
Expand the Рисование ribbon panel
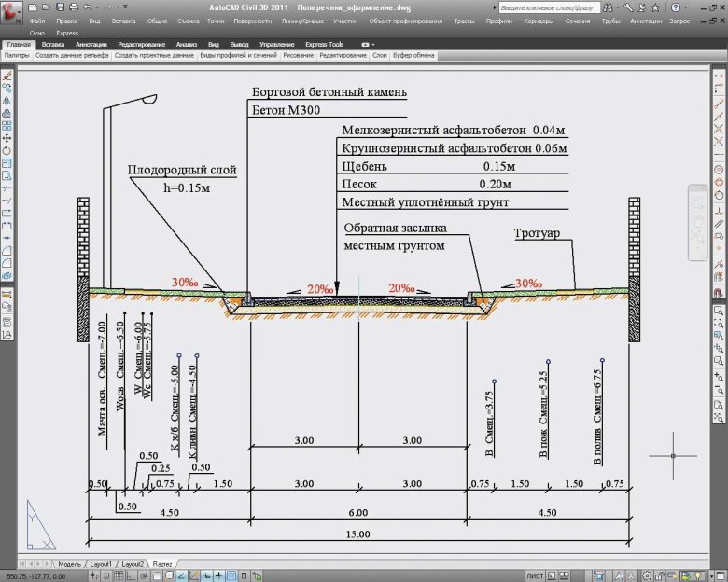tap(298, 56)
